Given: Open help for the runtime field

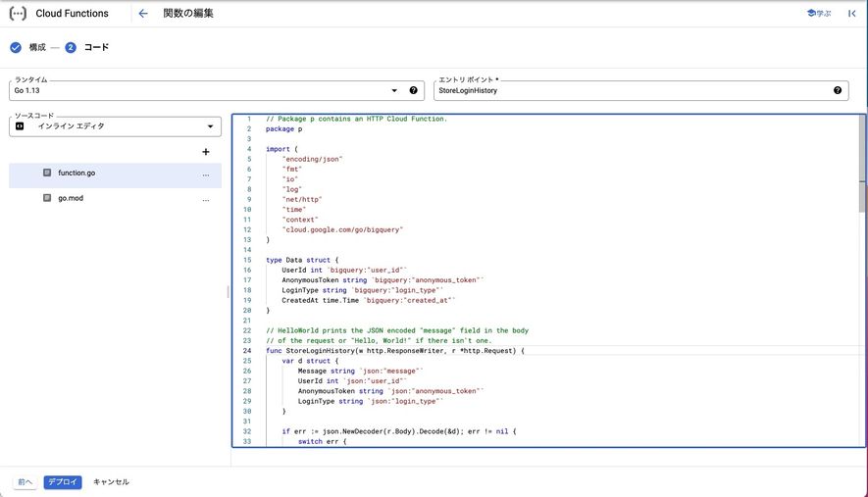Looking at the screenshot, I should (x=414, y=90).
